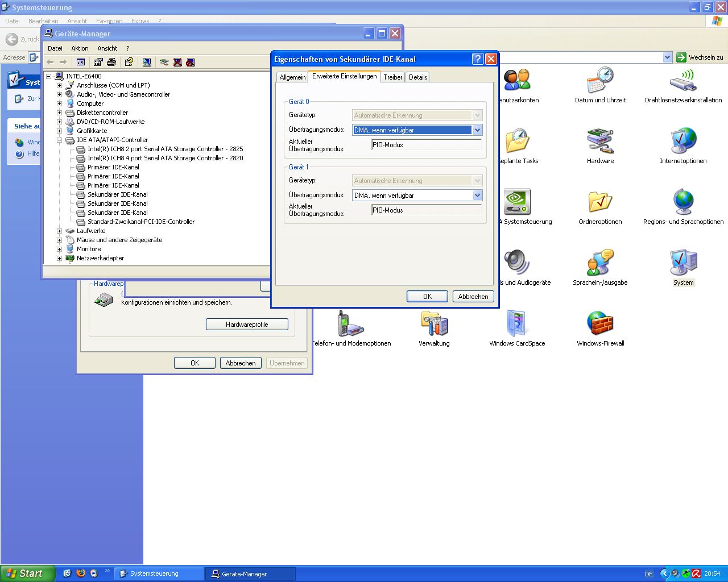This screenshot has height=582, width=728.
Task: Select Intel(R) ICH8 2 port controller - 2825
Action: pos(165,149)
